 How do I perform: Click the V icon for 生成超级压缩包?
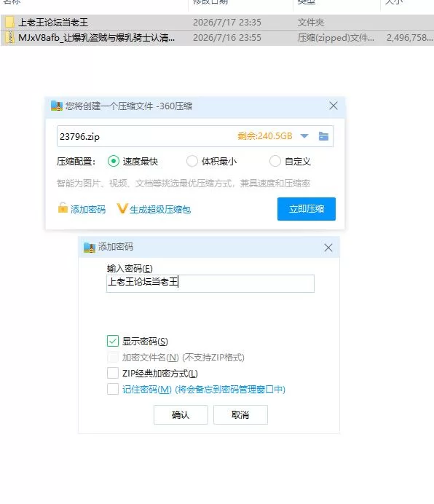pos(122,208)
